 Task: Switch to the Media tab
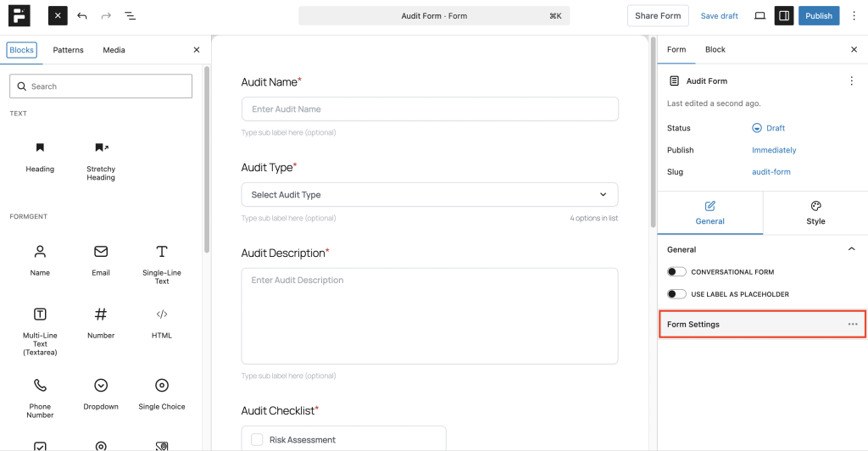pyautogui.click(x=114, y=50)
